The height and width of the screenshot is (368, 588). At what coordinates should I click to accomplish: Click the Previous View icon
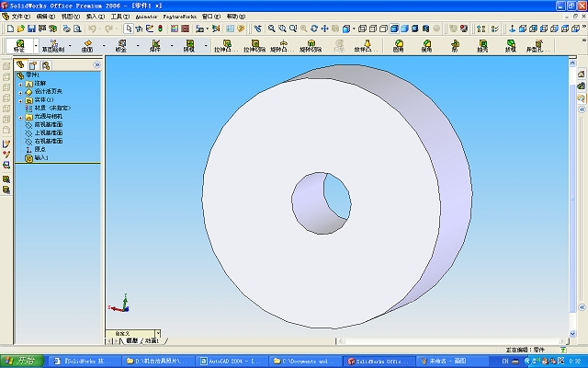[x=257, y=29]
